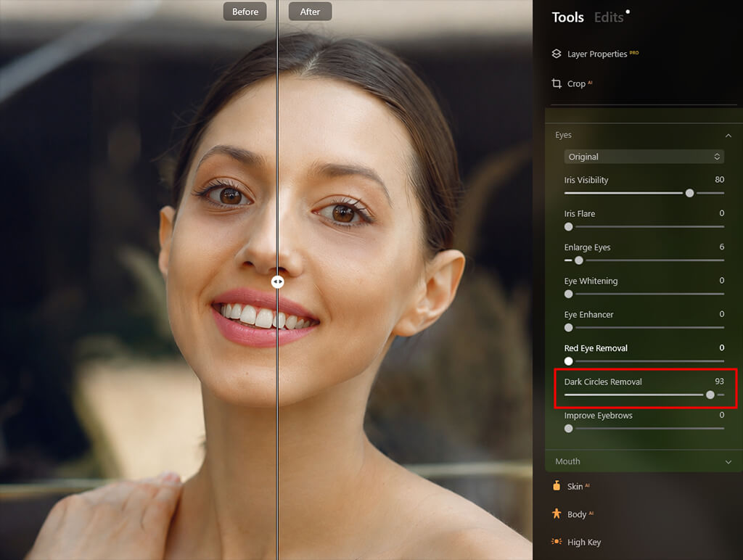
Task: Click the Iris Visibility label
Action: (586, 180)
